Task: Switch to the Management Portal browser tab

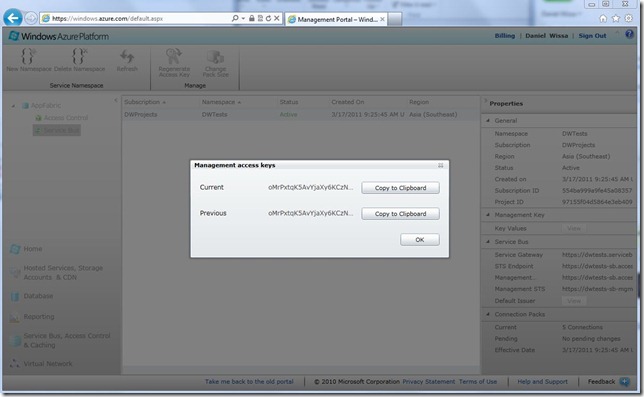Action: 336,19
